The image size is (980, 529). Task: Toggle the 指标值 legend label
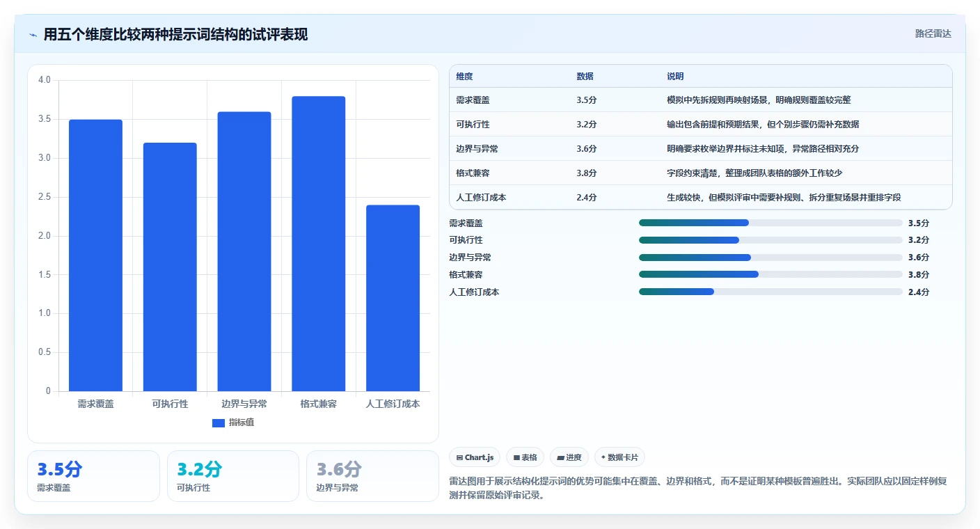(242, 423)
